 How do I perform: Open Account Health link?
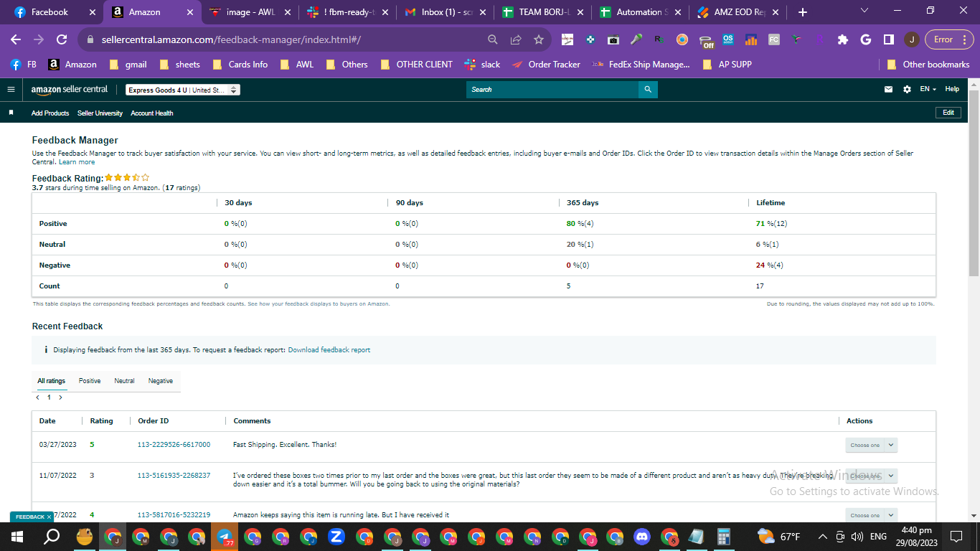[x=152, y=113]
